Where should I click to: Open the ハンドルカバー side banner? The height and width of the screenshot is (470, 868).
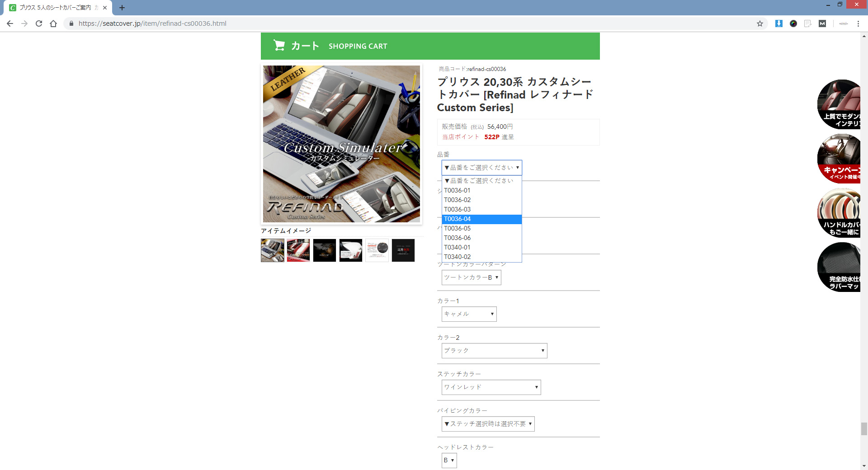click(840, 213)
